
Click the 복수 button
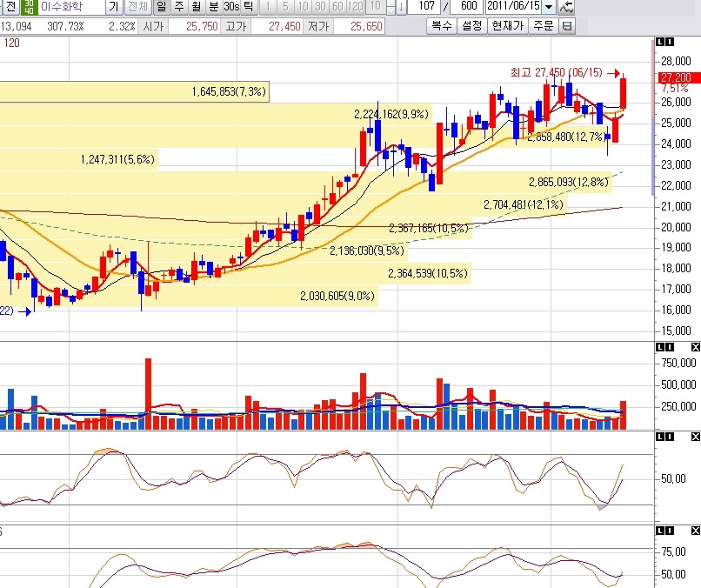(441, 26)
